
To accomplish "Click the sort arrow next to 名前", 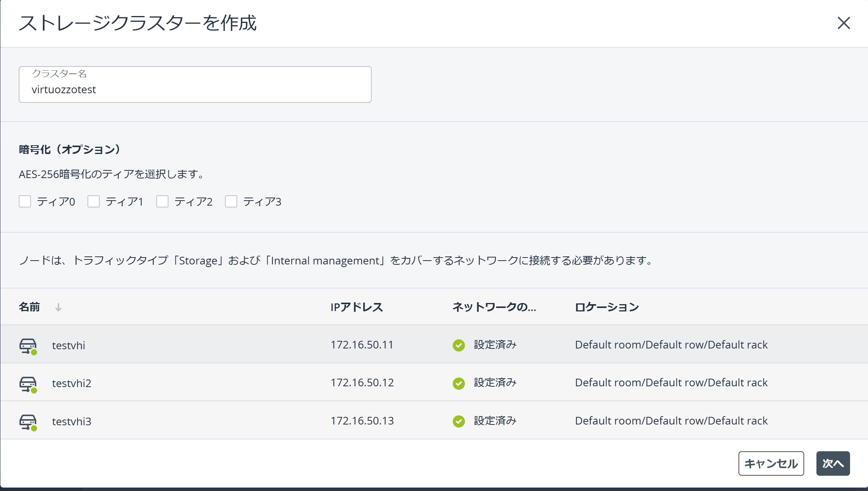I will [58, 307].
